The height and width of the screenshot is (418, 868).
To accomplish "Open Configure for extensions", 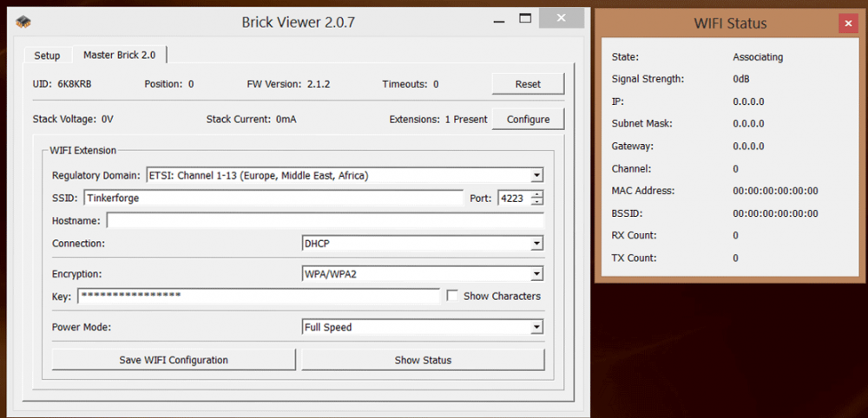I will click(528, 120).
